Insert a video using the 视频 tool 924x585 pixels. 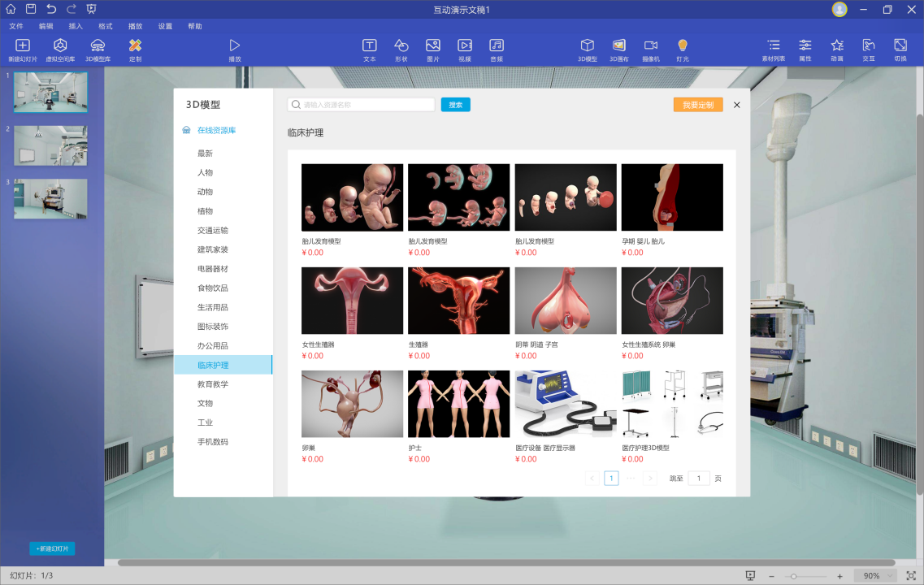tap(465, 50)
